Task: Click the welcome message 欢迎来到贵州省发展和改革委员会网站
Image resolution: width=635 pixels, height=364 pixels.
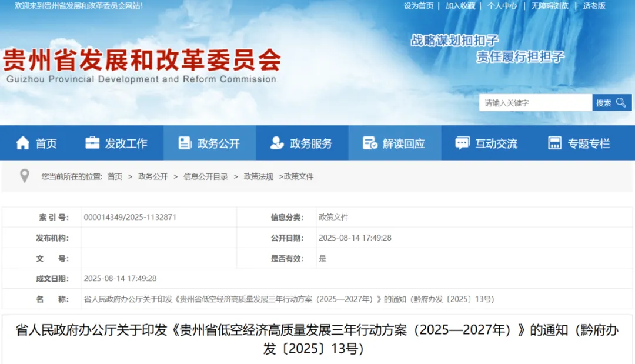Action: [79, 6]
